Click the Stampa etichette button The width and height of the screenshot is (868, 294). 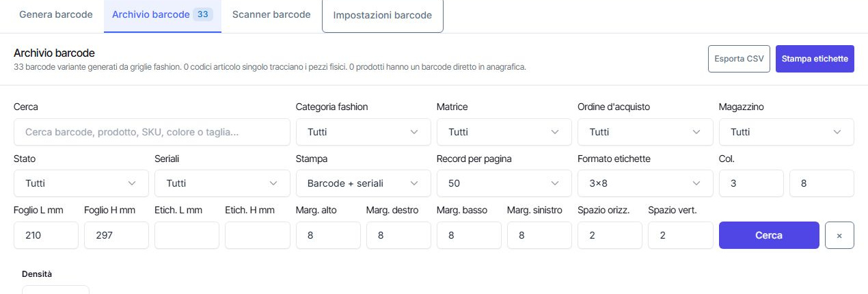(815, 59)
